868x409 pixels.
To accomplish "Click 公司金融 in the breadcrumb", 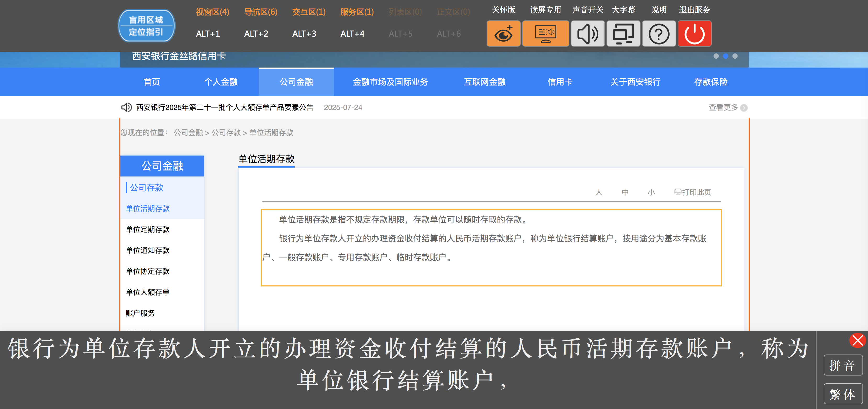I will tap(188, 132).
